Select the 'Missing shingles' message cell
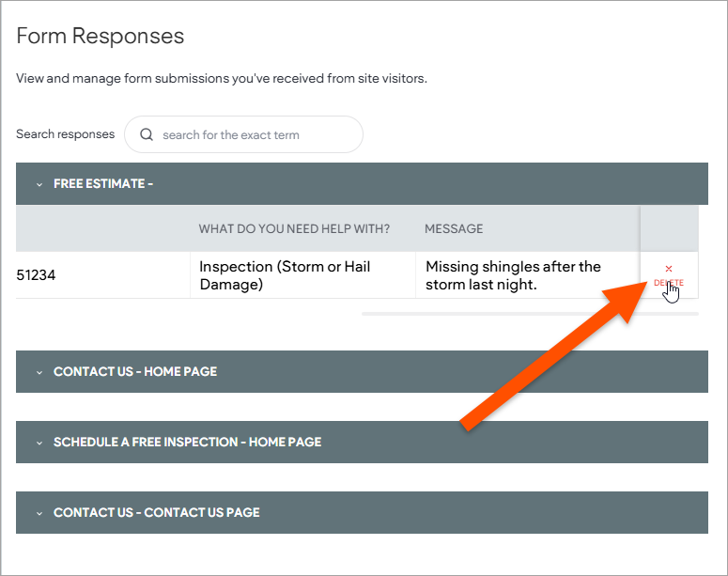The image size is (728, 576). (x=513, y=275)
